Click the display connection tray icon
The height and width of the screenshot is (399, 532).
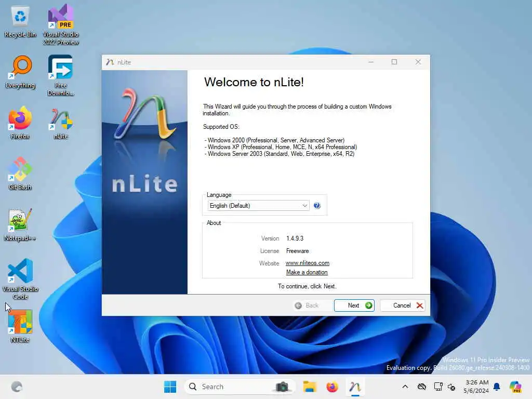[x=438, y=387]
